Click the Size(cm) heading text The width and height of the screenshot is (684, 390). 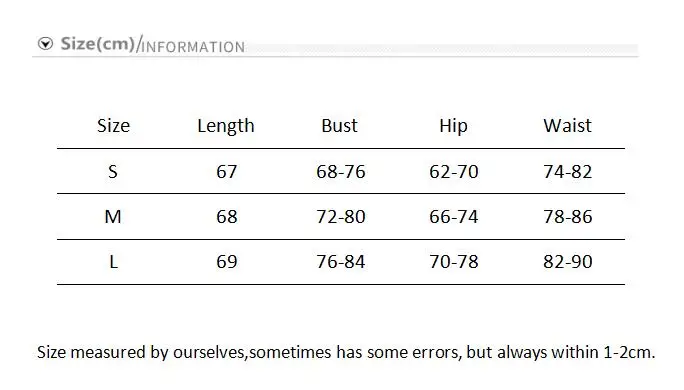coord(98,44)
